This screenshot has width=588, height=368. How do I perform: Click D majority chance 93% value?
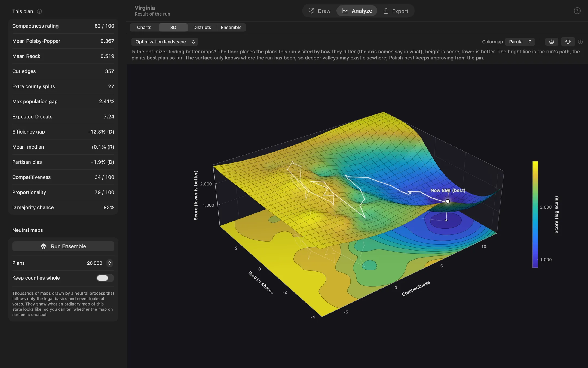[x=109, y=207]
